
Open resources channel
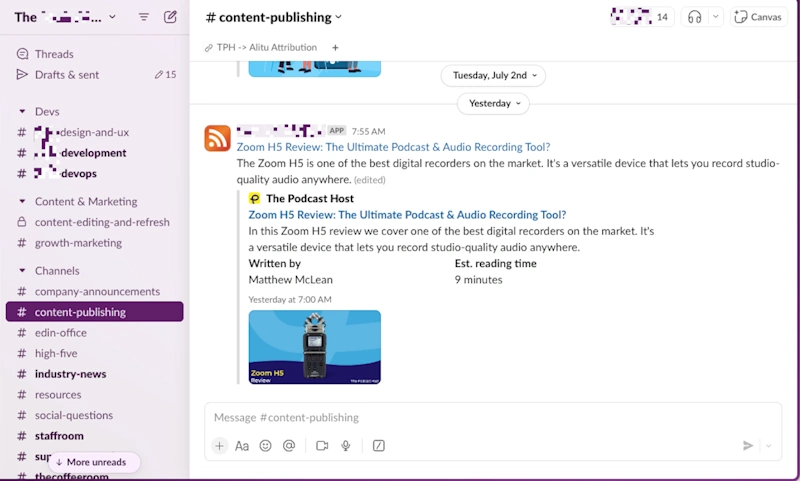click(x=95, y=394)
